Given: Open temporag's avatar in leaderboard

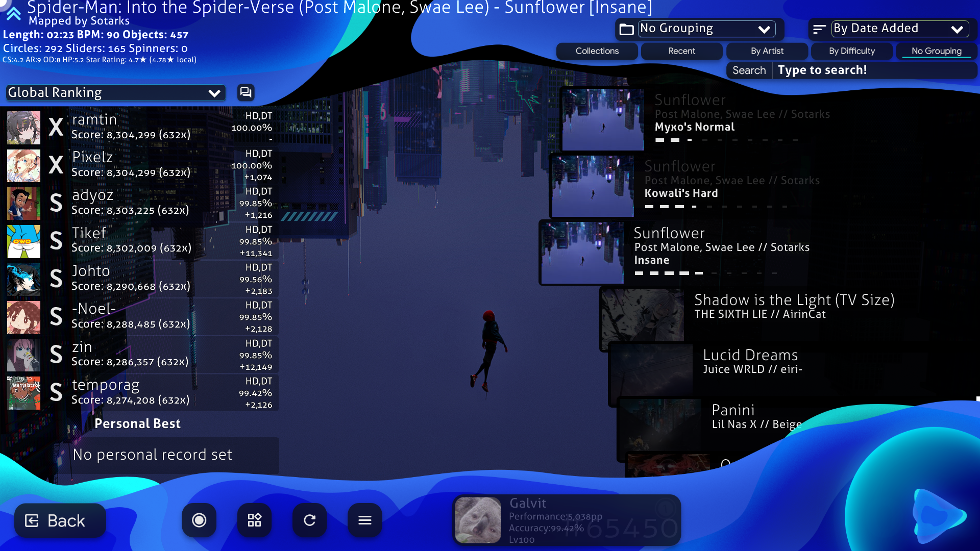Looking at the screenshot, I should pyautogui.click(x=23, y=393).
